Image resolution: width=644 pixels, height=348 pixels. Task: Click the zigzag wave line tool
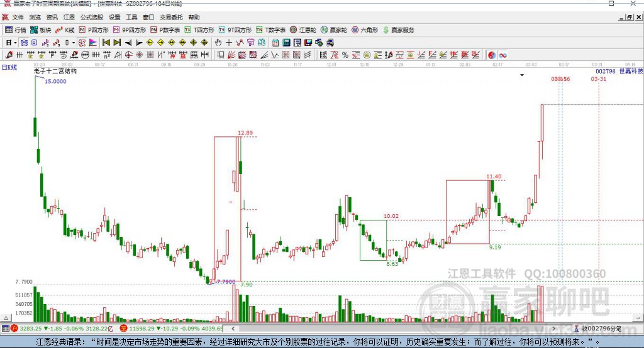click(275, 55)
